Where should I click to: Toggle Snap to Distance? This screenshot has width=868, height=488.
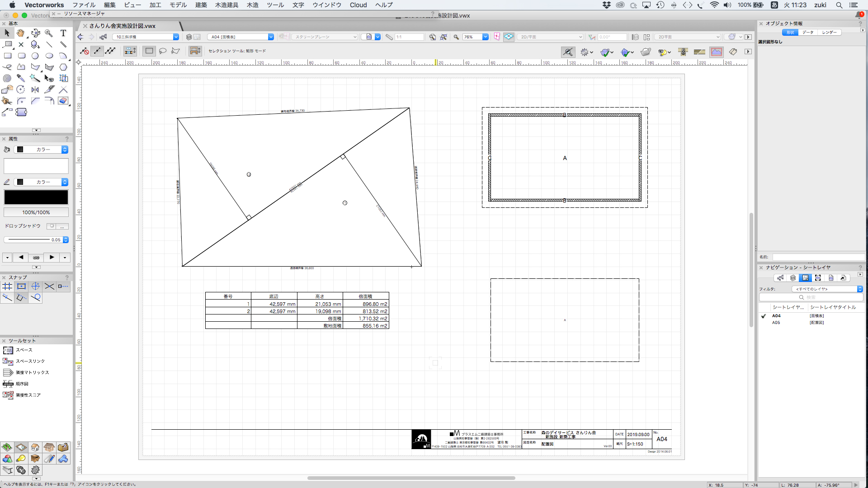(x=7, y=297)
